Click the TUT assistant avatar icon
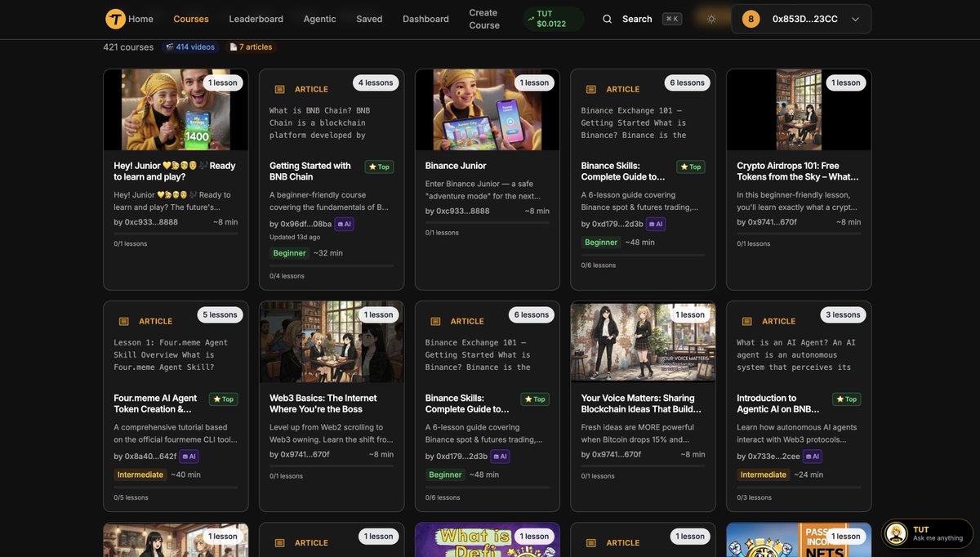 [897, 533]
